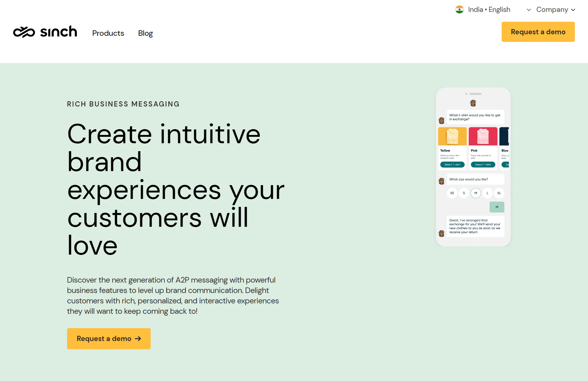Open the Products menu
The image size is (588, 381).
108,33
